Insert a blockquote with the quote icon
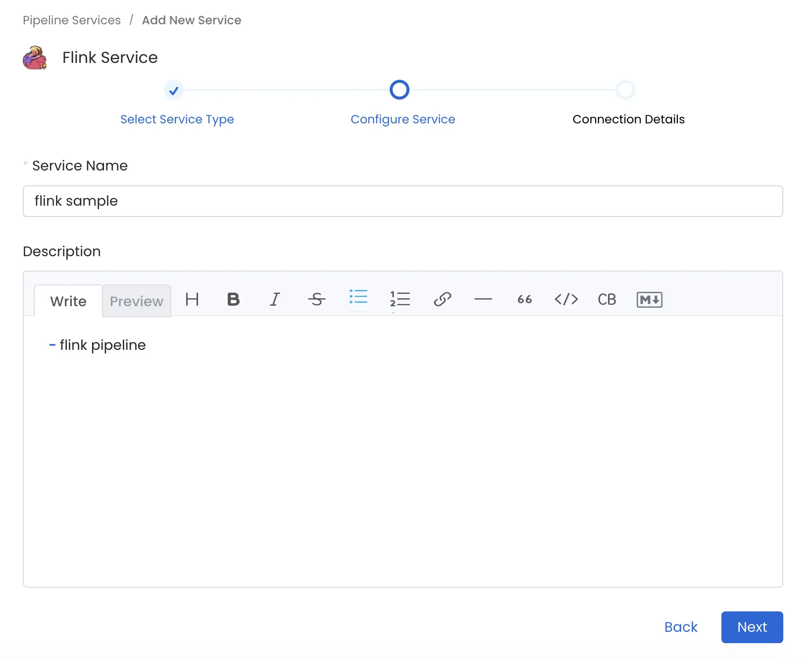 [524, 299]
